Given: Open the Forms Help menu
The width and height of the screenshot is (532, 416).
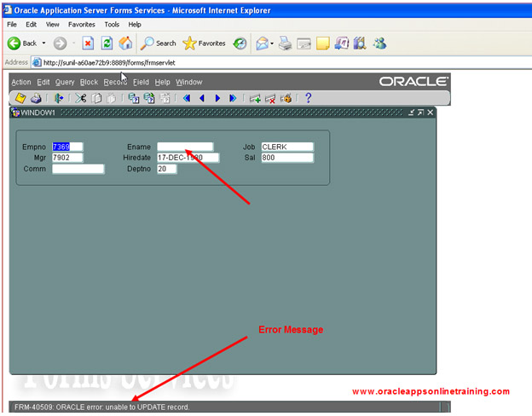Looking at the screenshot, I should (x=162, y=82).
